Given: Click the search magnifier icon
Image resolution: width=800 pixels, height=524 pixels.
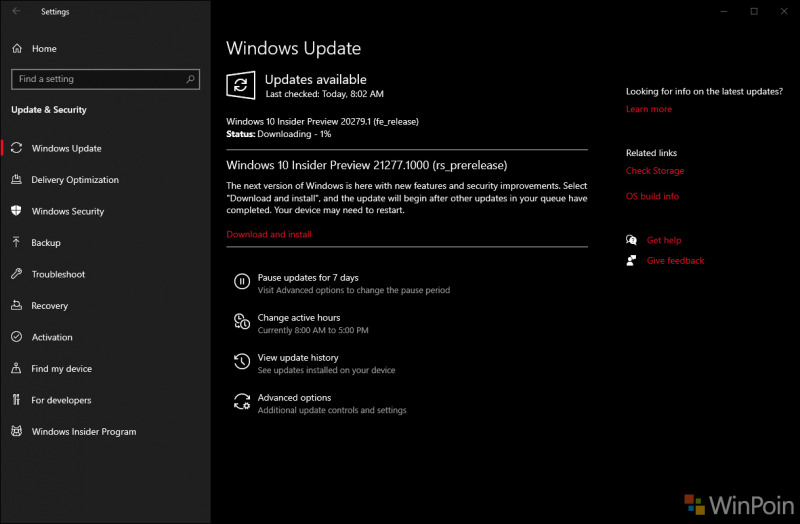Looking at the screenshot, I should point(190,79).
